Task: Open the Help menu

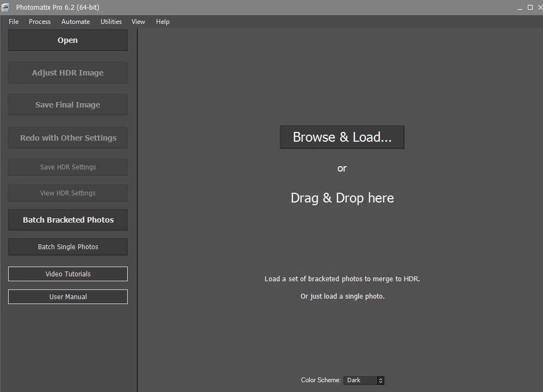Action: tap(163, 22)
